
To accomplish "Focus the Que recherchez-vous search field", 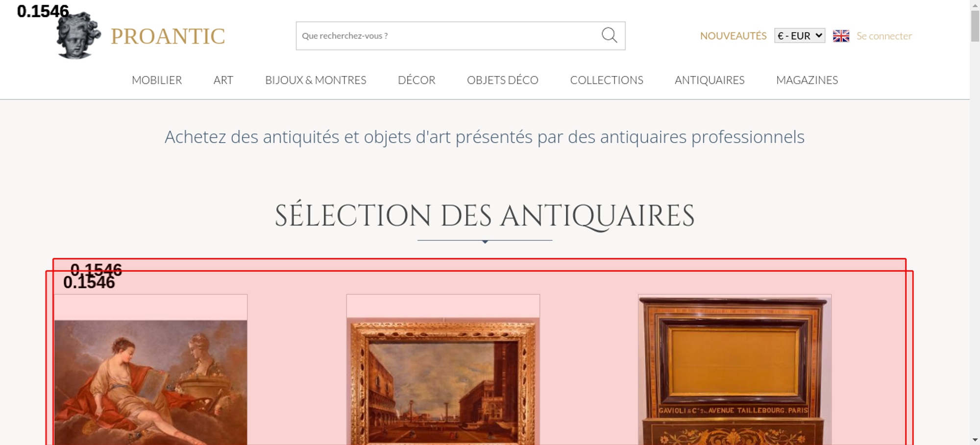I will click(448, 36).
